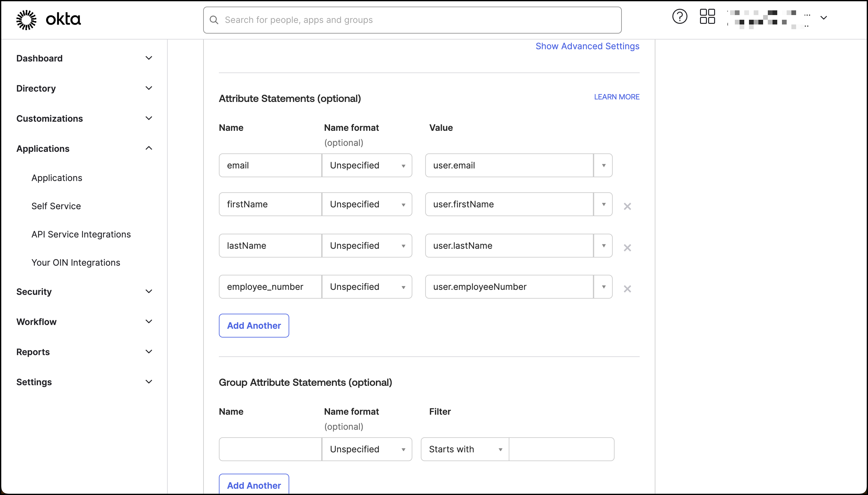868x495 pixels.
Task: Click the Show Advanced Settings link
Action: (x=587, y=46)
